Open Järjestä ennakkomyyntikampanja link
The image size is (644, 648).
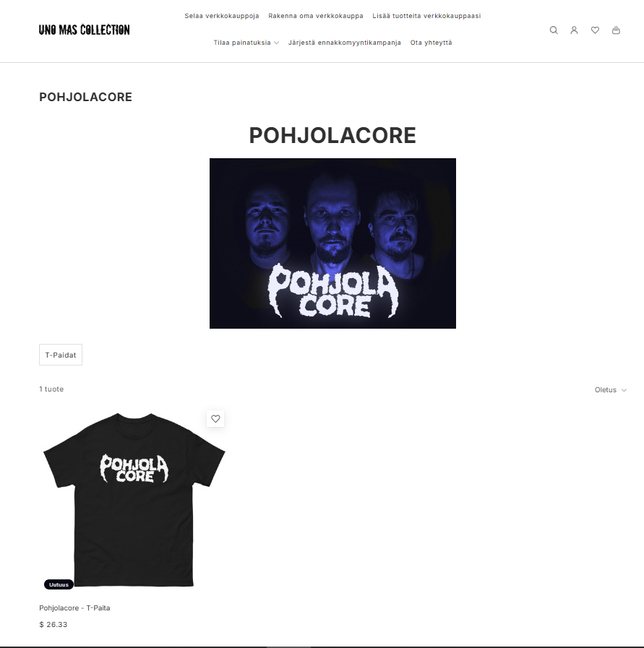click(x=344, y=43)
